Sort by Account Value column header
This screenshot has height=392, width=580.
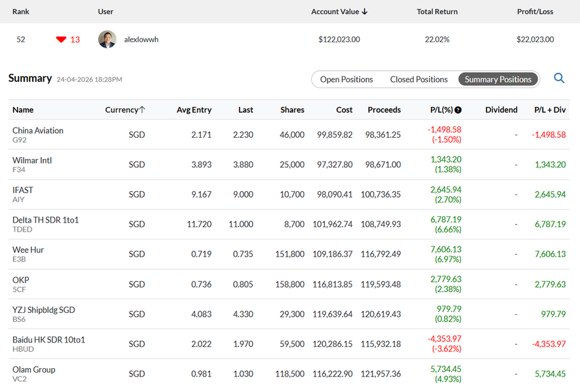[339, 12]
